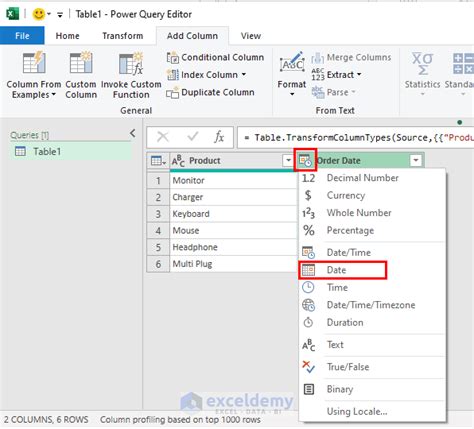Click Merge Columns
The image size is (474, 429).
coord(351,57)
